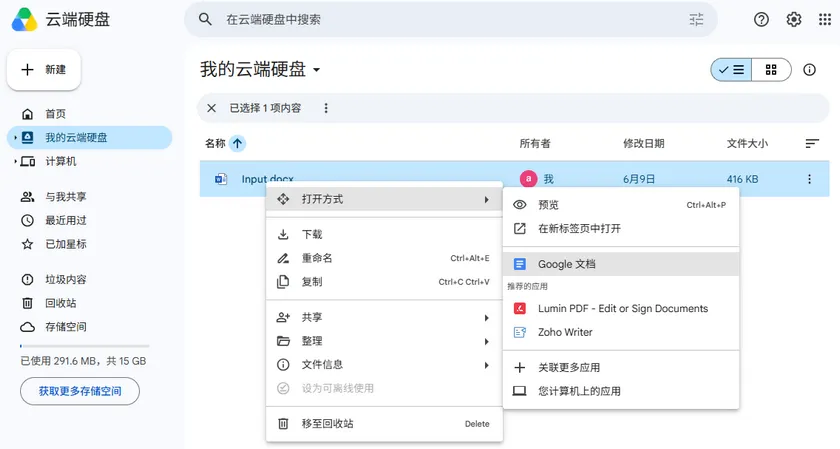Click the 存储空间 cloud icon

pos(27,326)
